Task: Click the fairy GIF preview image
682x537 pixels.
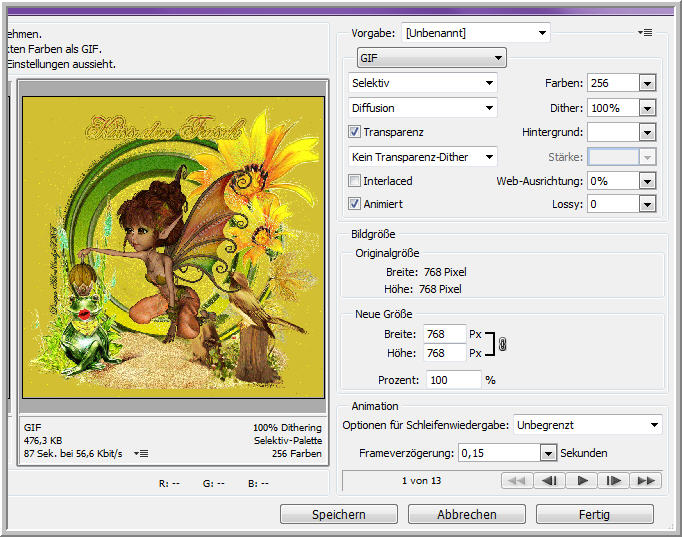Action: (174, 247)
